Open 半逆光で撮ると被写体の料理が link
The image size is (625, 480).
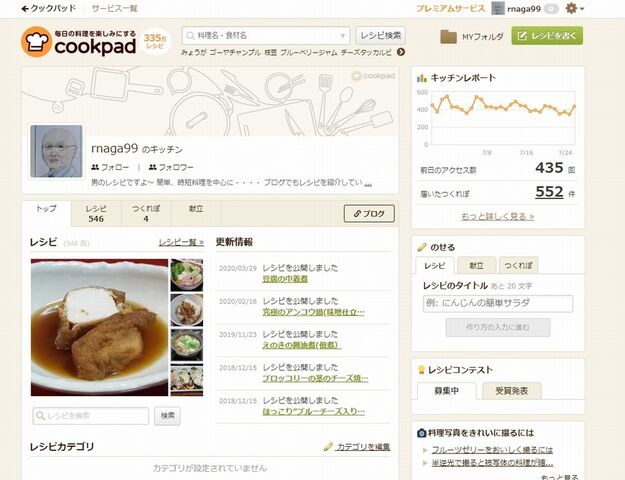pos(492,463)
